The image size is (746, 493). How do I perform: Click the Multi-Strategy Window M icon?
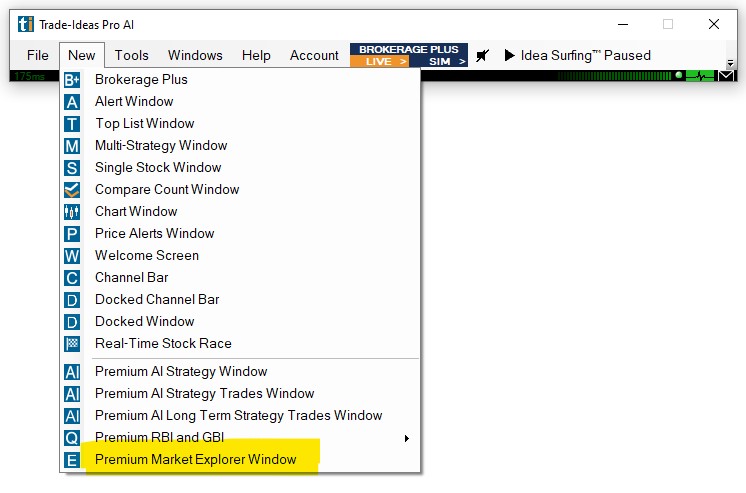[72, 146]
